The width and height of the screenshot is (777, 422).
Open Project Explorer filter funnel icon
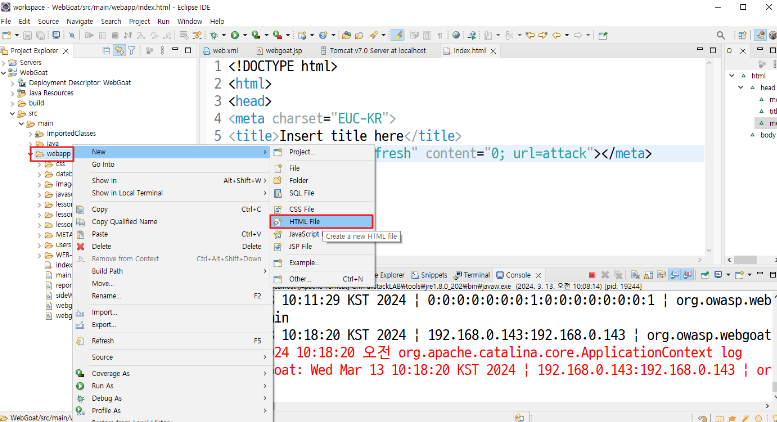click(x=132, y=51)
